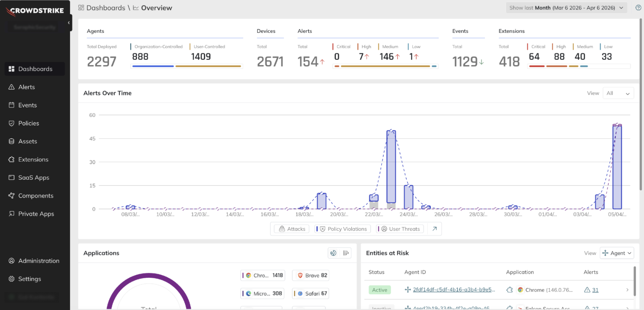Click the Extensions High count 88
This screenshot has width=644, height=310.
pyautogui.click(x=559, y=57)
